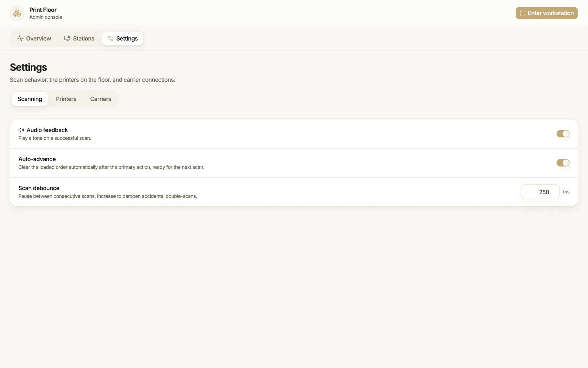Click the scan icon in Enter workstation
The image size is (588, 368).
point(523,13)
